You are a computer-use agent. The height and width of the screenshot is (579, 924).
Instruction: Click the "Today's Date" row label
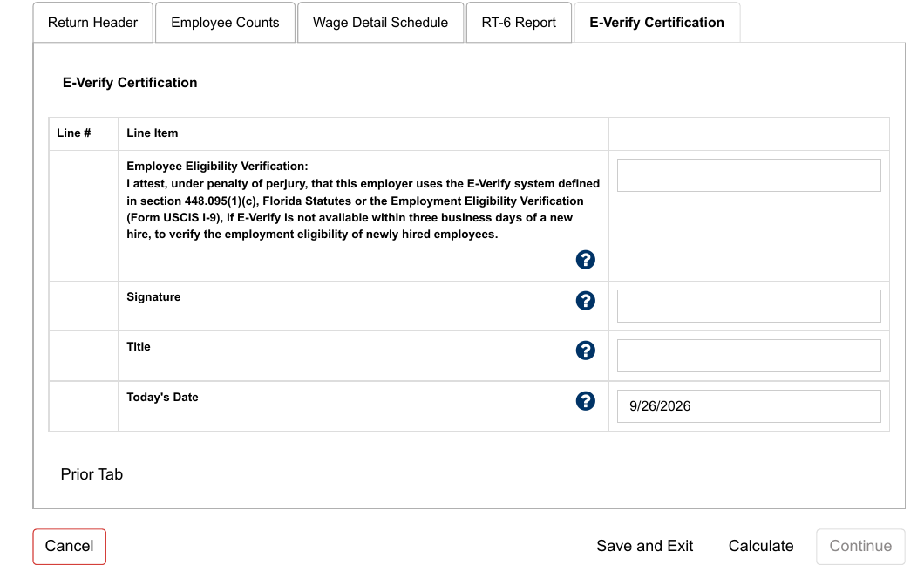click(x=162, y=398)
